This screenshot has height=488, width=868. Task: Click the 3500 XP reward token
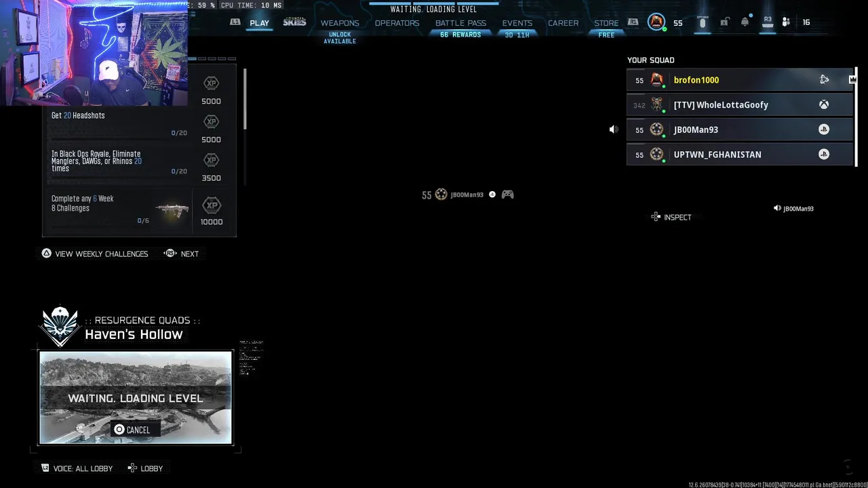click(x=212, y=161)
